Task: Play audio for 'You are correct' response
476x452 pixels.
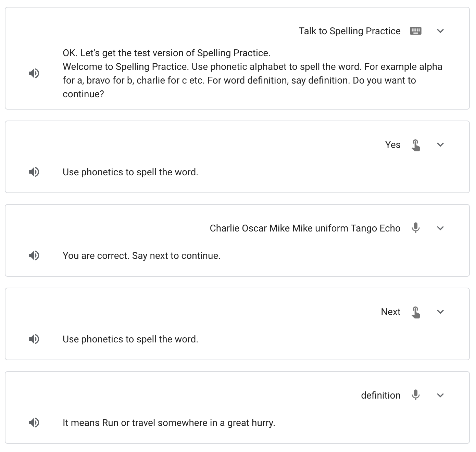Action: tap(34, 255)
